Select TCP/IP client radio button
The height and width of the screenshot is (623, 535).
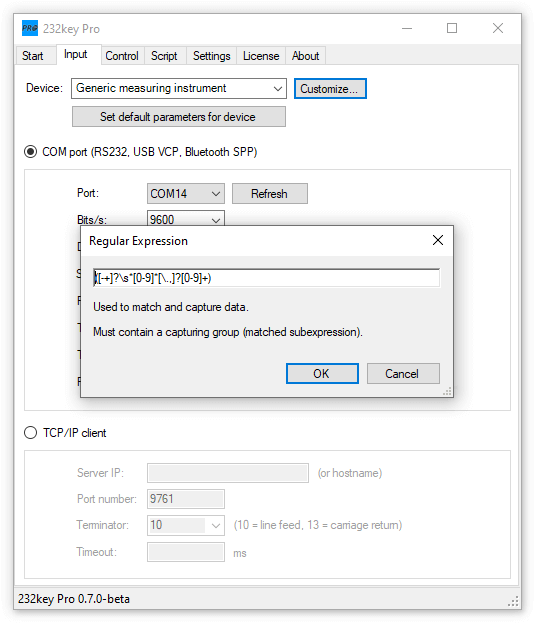pos(31,432)
